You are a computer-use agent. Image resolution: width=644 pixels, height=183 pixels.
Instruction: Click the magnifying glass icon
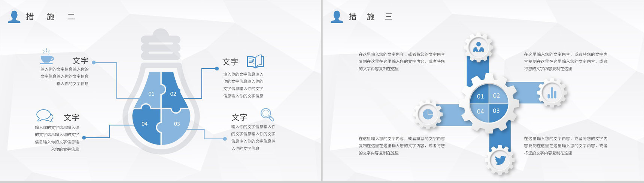(267, 114)
